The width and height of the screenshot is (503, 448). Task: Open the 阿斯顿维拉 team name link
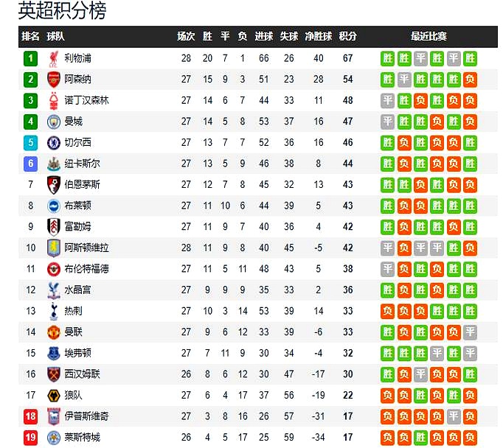(86, 248)
